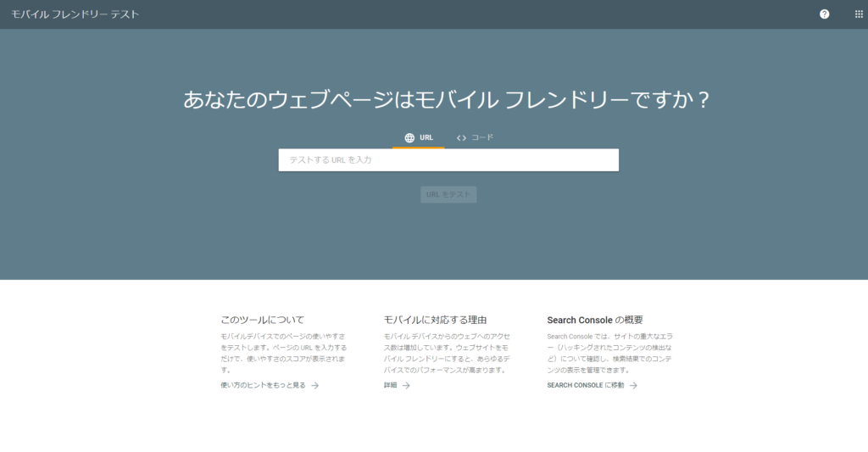Viewport: 868px width, 452px height.
Task: Click the テストする URL を入力 input field
Action: (x=448, y=160)
